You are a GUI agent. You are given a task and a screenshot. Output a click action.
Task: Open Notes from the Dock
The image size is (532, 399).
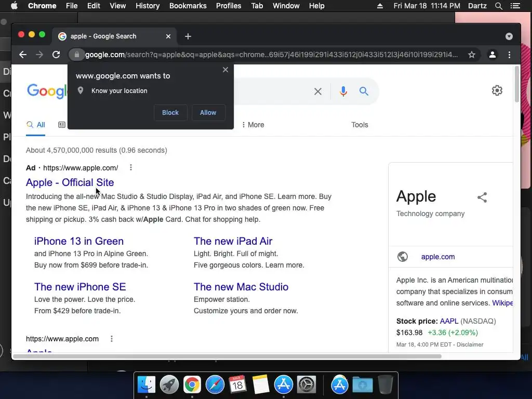coord(261,385)
